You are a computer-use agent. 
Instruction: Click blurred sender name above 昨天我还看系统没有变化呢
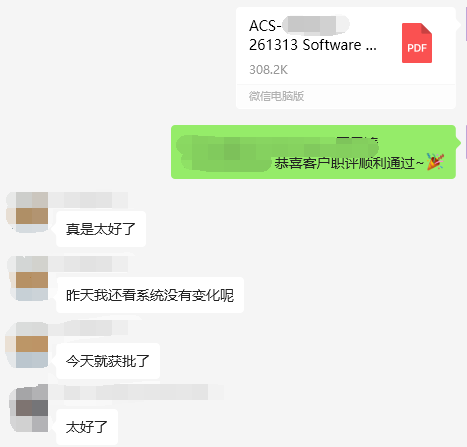pos(88,264)
